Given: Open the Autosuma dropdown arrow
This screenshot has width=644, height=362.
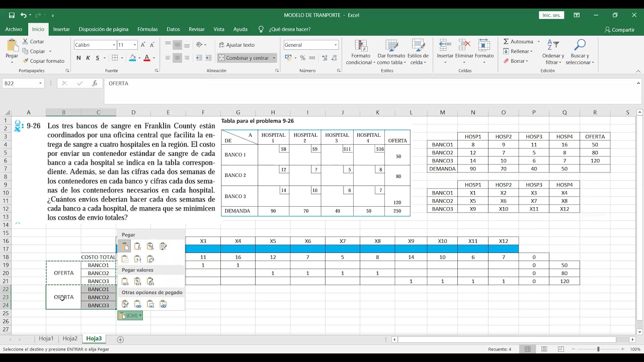Looking at the screenshot, I should (x=538, y=42).
